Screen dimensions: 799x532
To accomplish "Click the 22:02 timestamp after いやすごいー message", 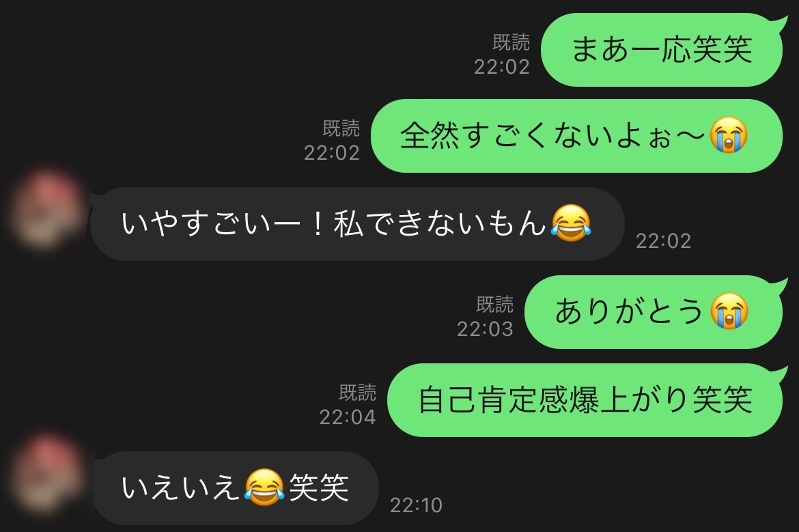I will pyautogui.click(x=664, y=241).
